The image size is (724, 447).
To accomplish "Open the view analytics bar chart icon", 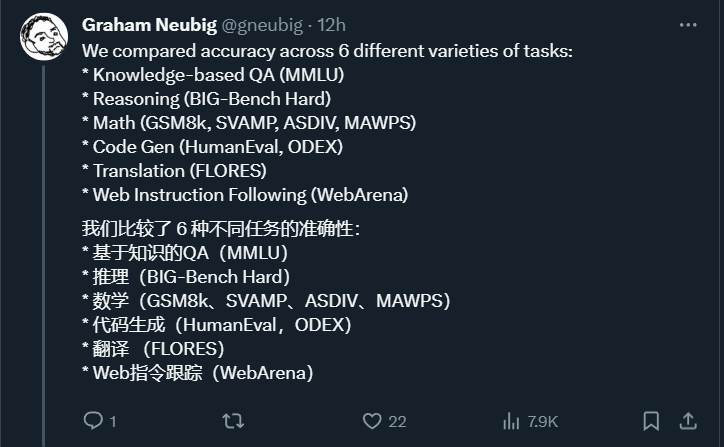I will (x=511, y=421).
